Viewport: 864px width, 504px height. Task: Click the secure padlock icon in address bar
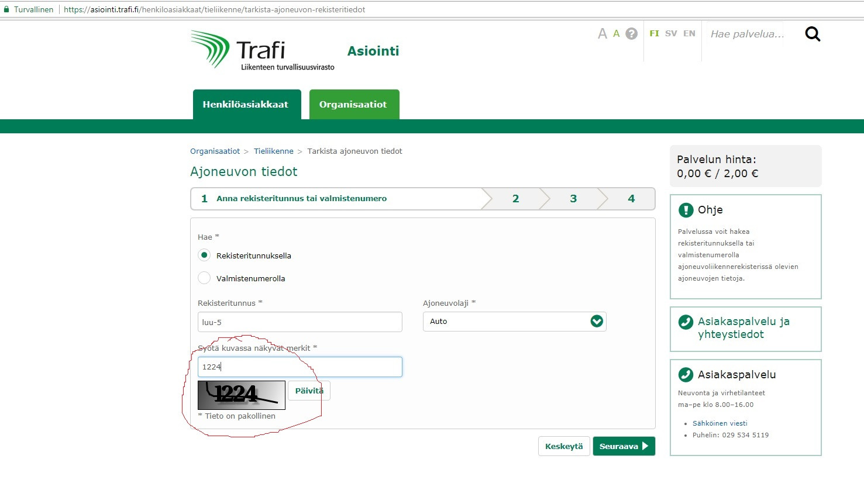(x=7, y=9)
